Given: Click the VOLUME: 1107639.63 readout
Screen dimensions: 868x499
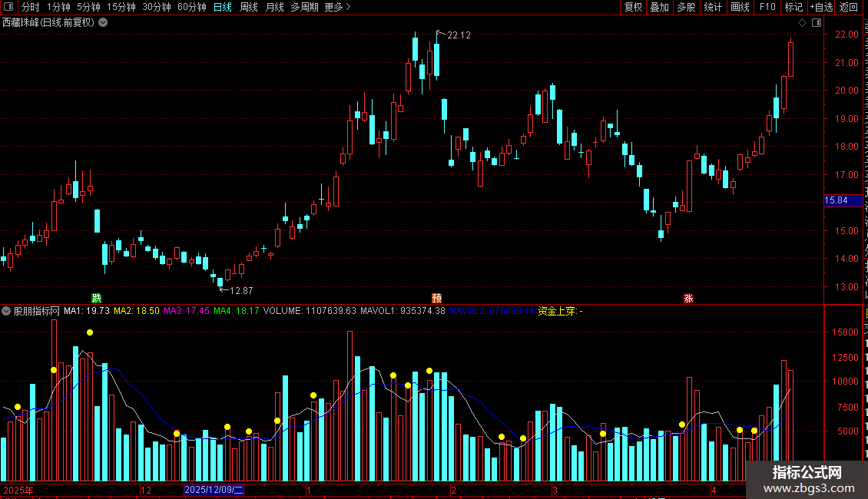Looking at the screenshot, I should click(310, 311).
